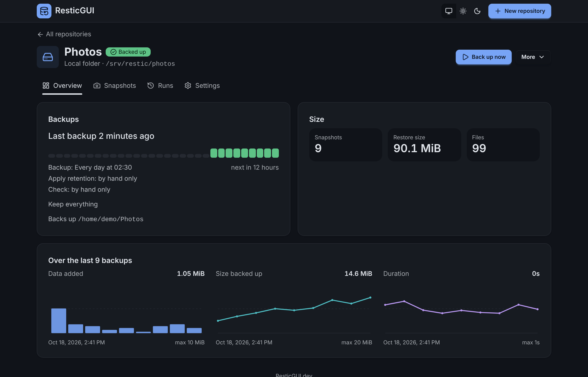Click "Over the last 9 backups" heading
The image size is (588, 377).
[x=90, y=260]
